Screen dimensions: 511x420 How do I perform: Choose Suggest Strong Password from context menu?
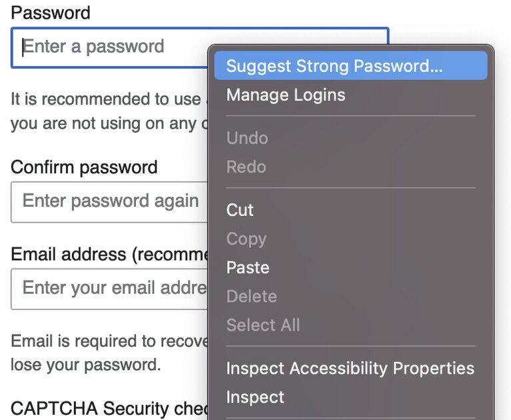pos(334,66)
